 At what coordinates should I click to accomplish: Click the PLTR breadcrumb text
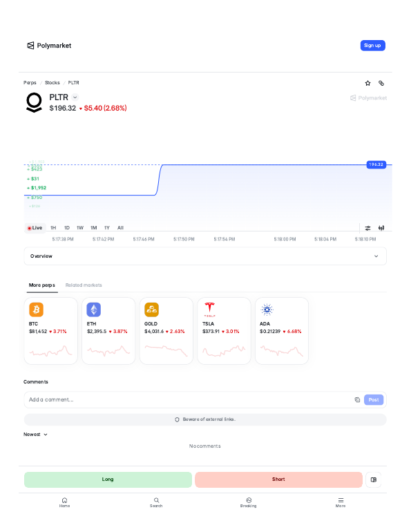(x=74, y=83)
